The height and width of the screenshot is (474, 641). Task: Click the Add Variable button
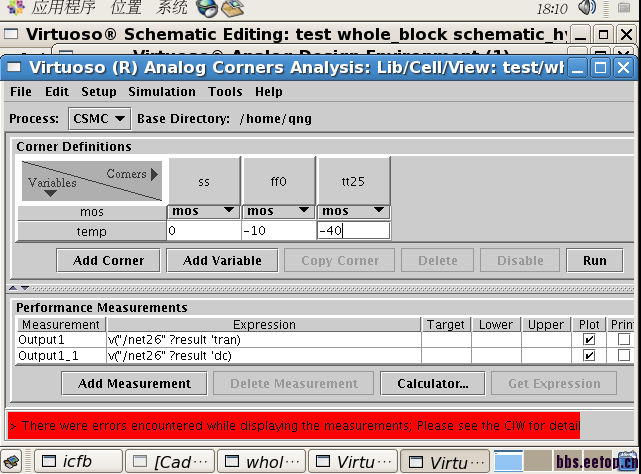click(222, 261)
